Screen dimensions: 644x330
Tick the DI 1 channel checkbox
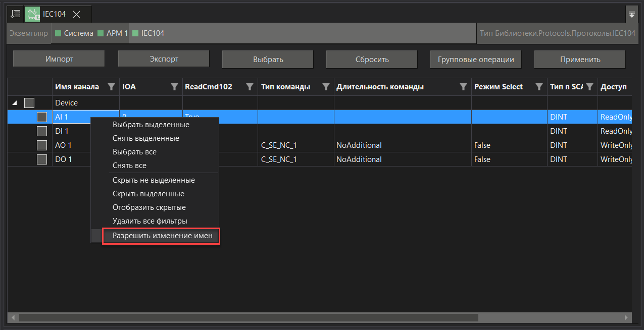[x=42, y=131]
